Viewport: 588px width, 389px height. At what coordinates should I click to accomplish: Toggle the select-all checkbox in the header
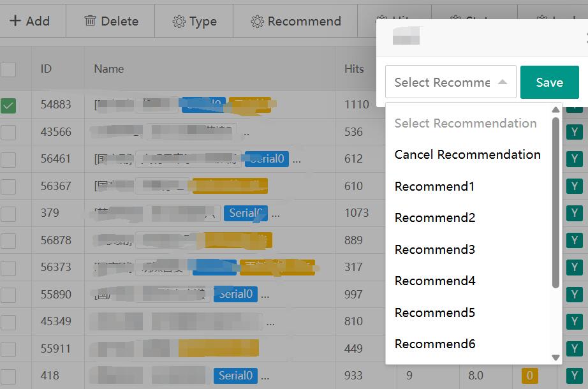[x=8, y=69]
